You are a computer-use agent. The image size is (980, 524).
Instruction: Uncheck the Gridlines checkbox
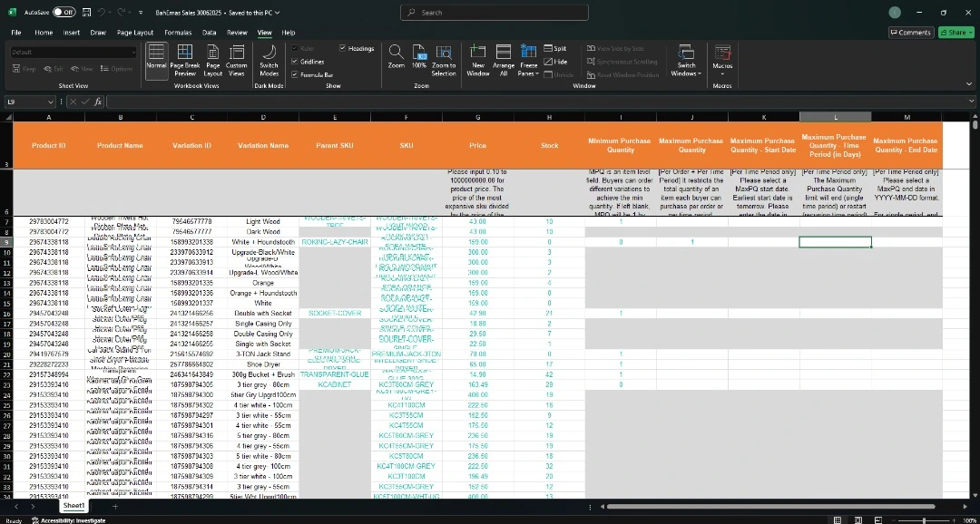click(x=294, y=62)
